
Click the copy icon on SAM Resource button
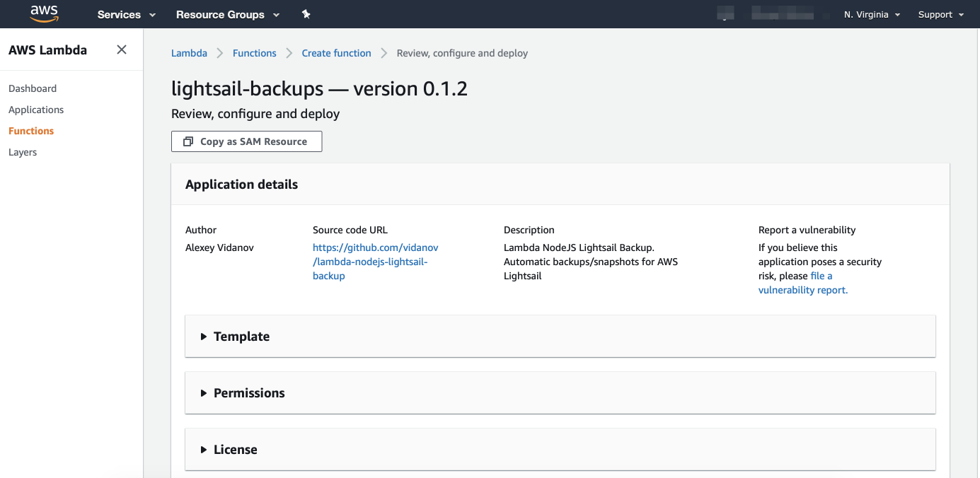[x=188, y=141]
